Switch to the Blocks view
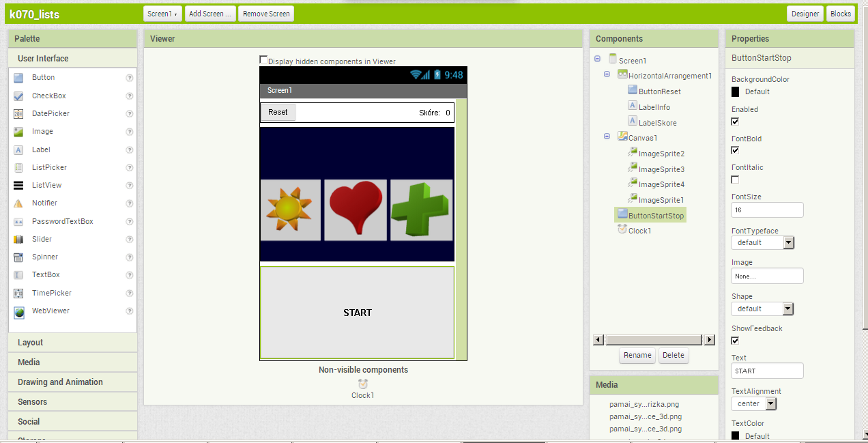 tap(841, 14)
